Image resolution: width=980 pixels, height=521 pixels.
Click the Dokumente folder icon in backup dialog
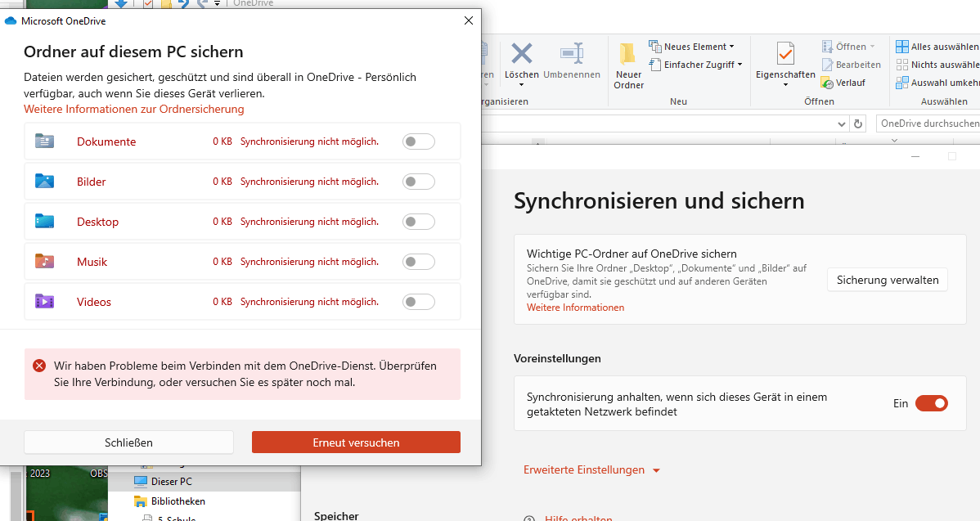[x=44, y=141]
